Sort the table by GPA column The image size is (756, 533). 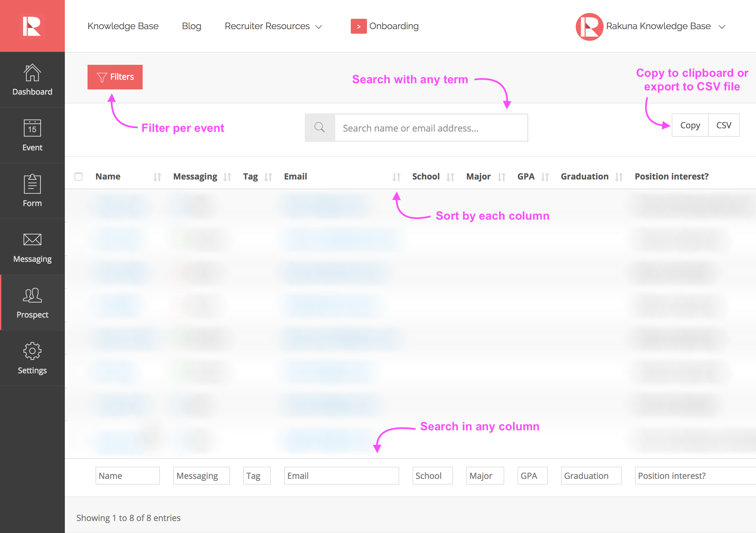[545, 177]
